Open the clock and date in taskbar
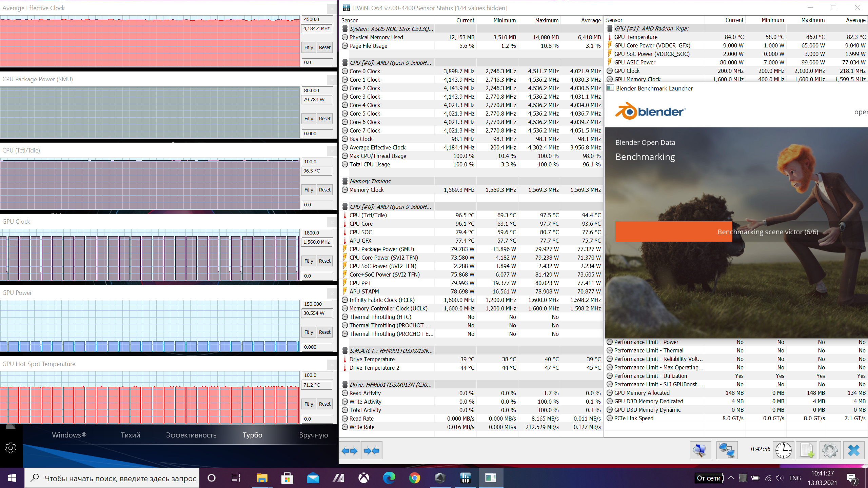 pos(822,478)
